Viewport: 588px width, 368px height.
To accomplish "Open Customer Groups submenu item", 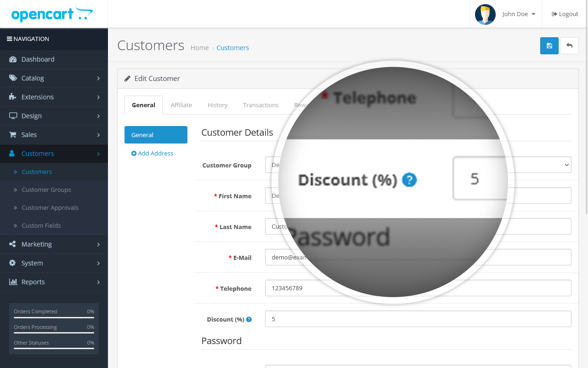I will (x=46, y=190).
